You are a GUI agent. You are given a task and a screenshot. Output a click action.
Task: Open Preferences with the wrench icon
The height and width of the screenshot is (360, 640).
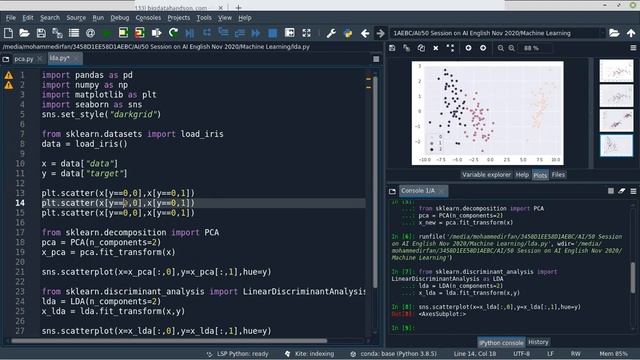coord(331,33)
